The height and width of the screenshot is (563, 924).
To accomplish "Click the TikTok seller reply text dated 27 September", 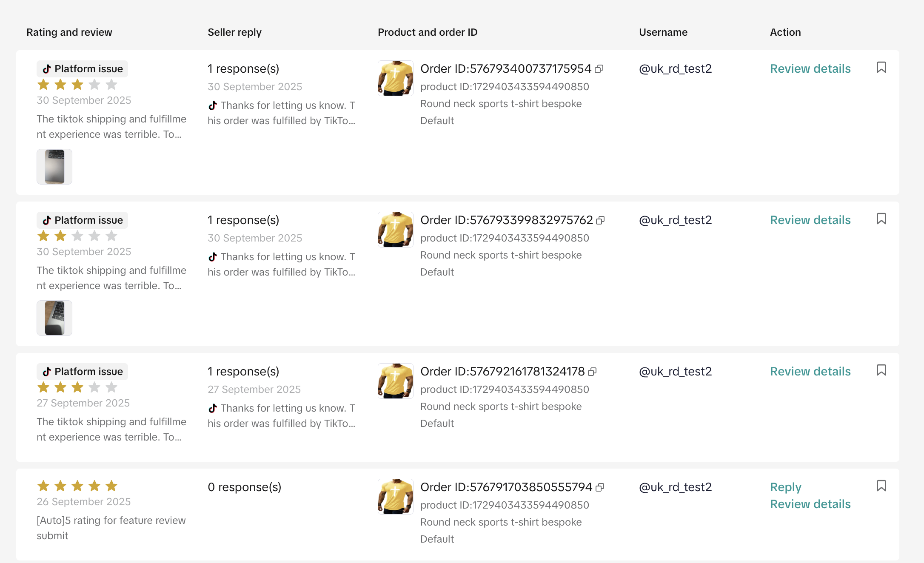I will 281,416.
